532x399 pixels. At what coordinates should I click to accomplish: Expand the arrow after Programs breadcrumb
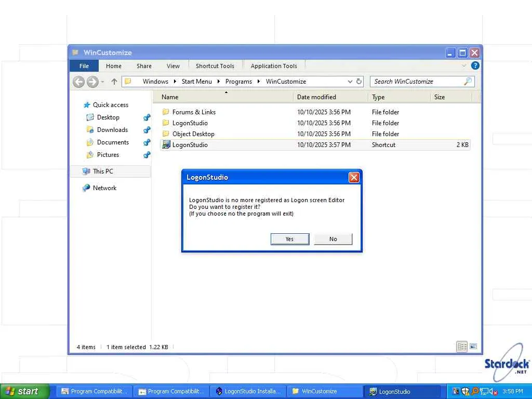point(259,82)
